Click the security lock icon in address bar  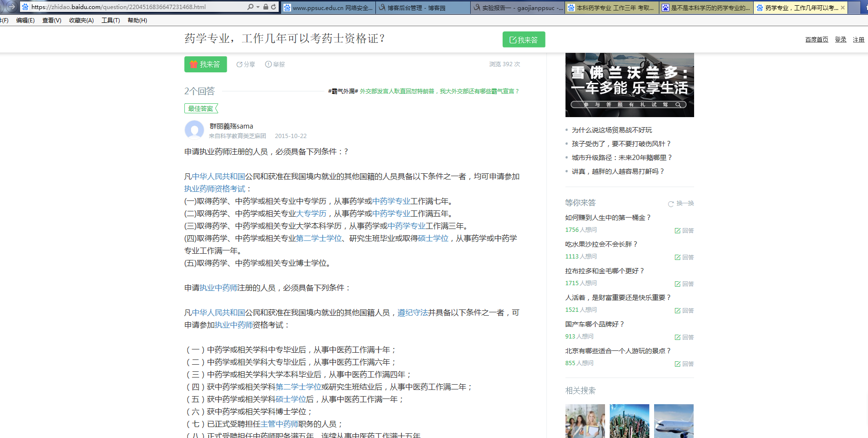266,7
